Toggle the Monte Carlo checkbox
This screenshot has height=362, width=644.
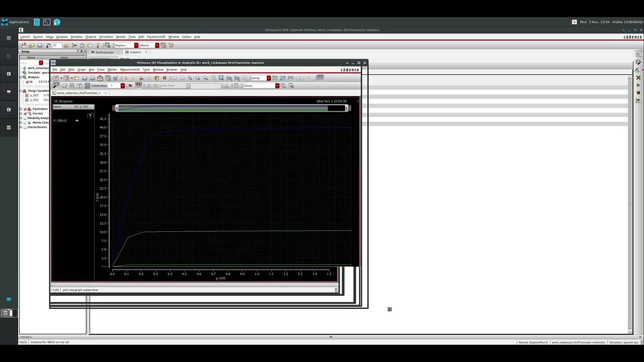(25, 123)
